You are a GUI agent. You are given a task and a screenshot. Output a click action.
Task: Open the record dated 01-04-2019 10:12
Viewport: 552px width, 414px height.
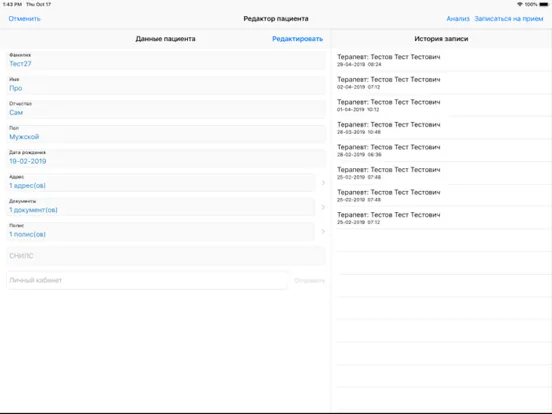coord(441,105)
